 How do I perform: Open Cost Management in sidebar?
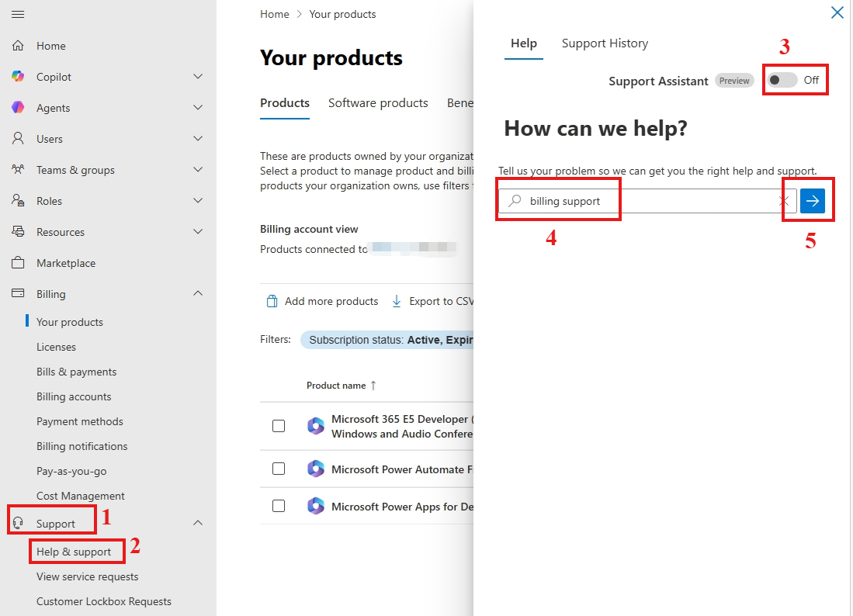pyautogui.click(x=80, y=496)
